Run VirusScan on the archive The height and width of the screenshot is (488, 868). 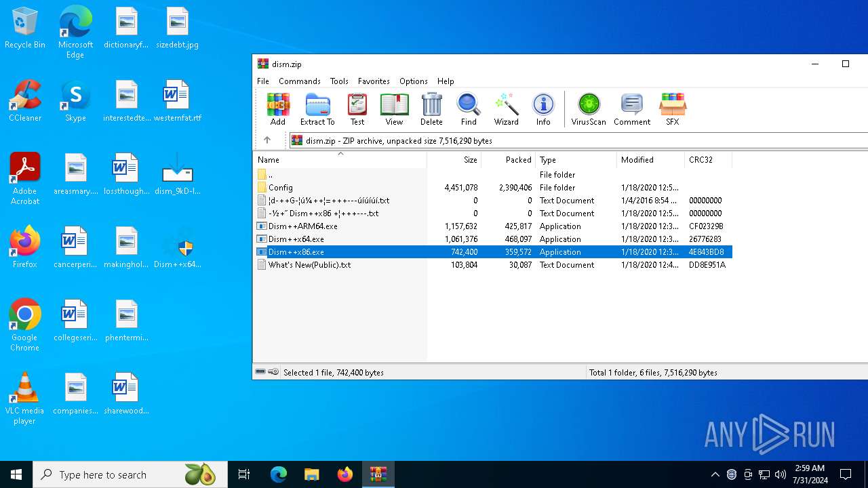click(589, 109)
